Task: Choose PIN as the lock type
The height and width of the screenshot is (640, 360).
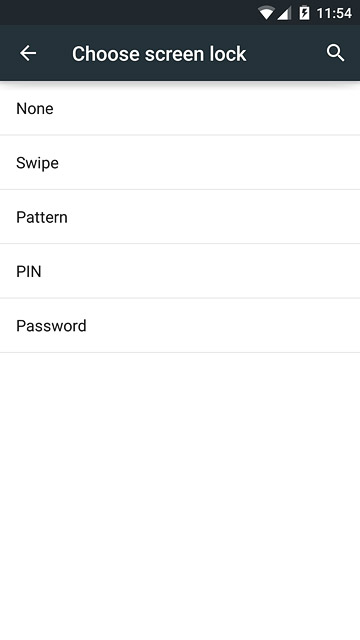Action: pos(180,271)
